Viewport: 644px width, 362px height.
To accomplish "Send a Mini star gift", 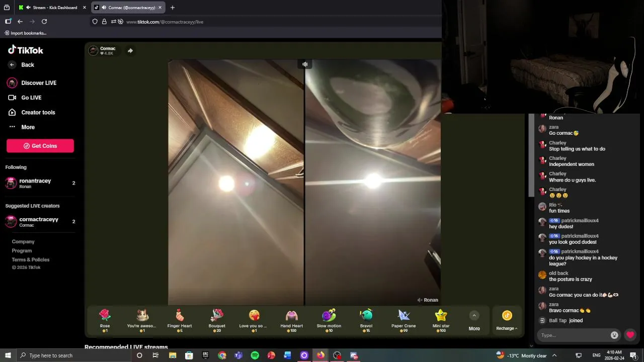I will pos(441,320).
